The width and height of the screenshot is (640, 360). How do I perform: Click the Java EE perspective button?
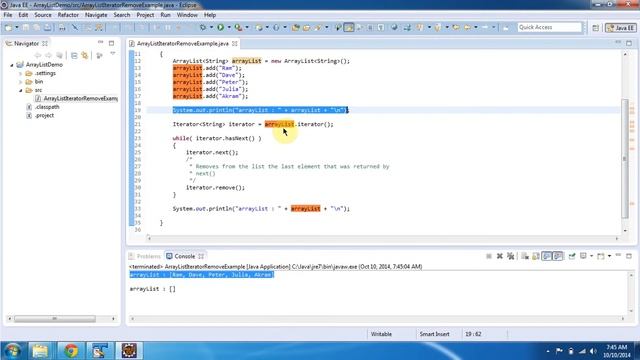click(x=621, y=28)
